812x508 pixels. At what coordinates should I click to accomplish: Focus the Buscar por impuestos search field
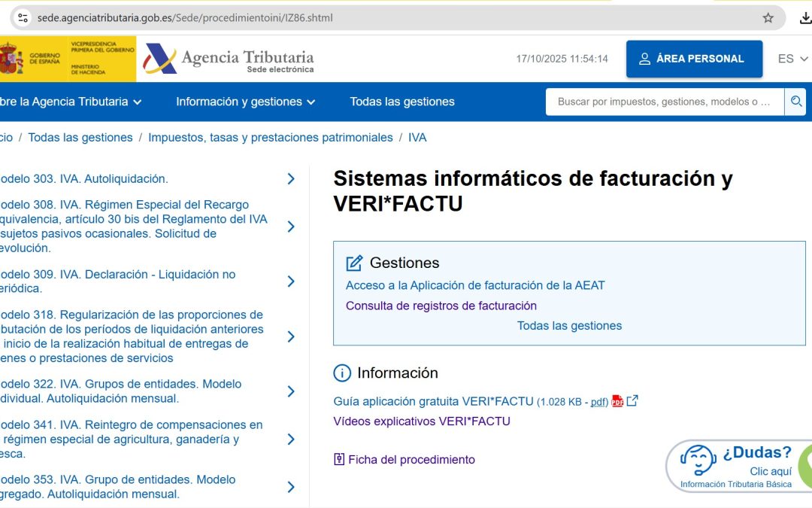coord(664,102)
